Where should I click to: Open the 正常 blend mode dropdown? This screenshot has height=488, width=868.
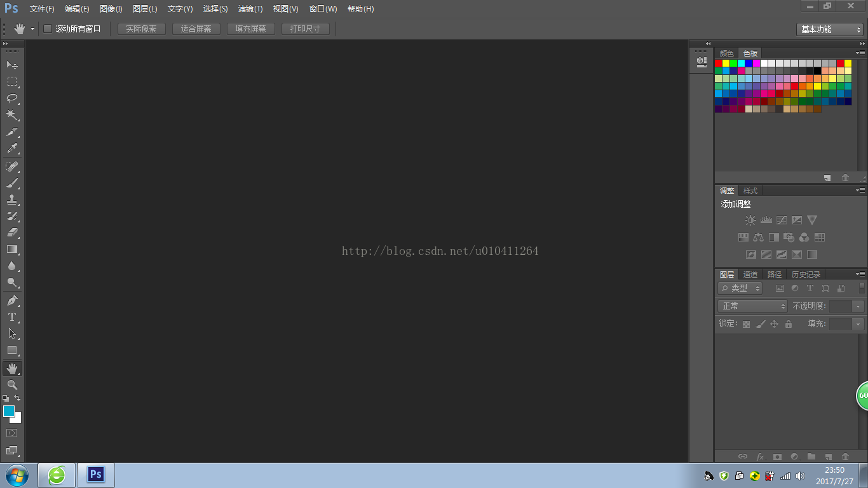[752, 306]
